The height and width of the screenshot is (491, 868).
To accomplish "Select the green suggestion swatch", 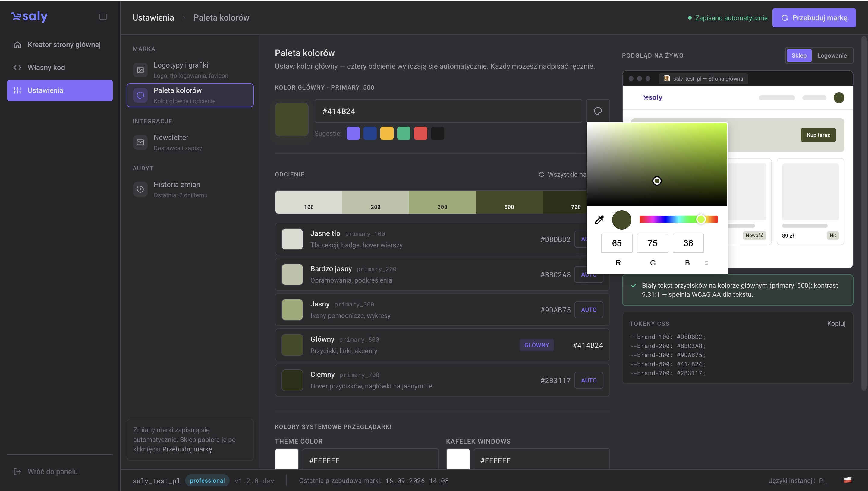I will [404, 133].
